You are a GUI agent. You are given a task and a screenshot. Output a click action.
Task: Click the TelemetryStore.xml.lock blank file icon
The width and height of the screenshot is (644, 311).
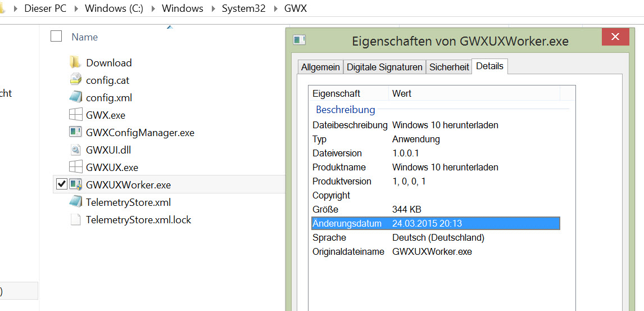click(x=75, y=220)
